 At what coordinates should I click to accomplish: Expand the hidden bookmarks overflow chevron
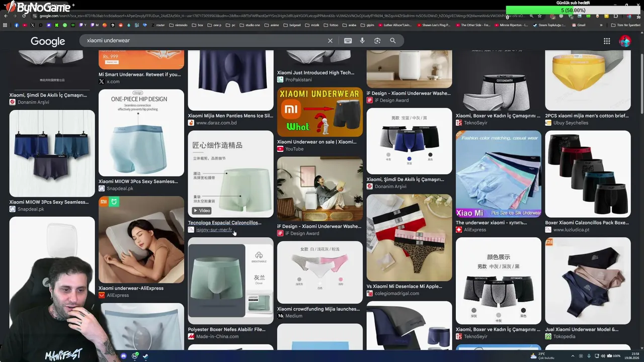(601, 25)
